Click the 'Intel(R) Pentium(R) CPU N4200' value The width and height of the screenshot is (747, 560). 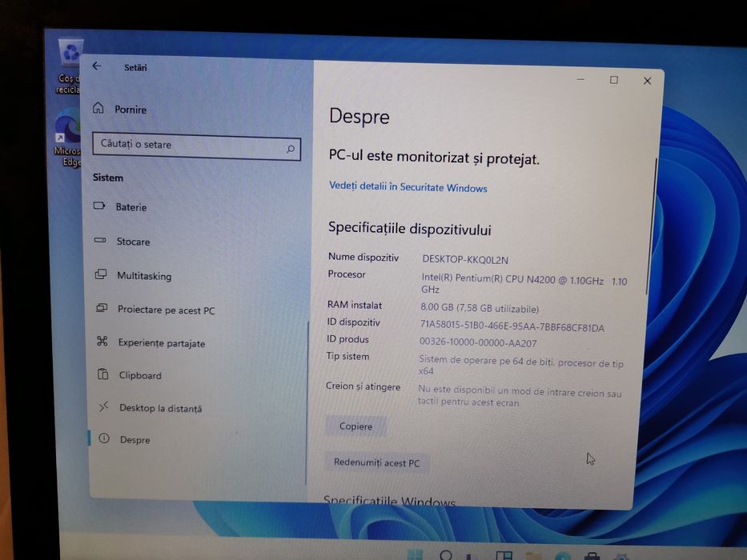524,284
